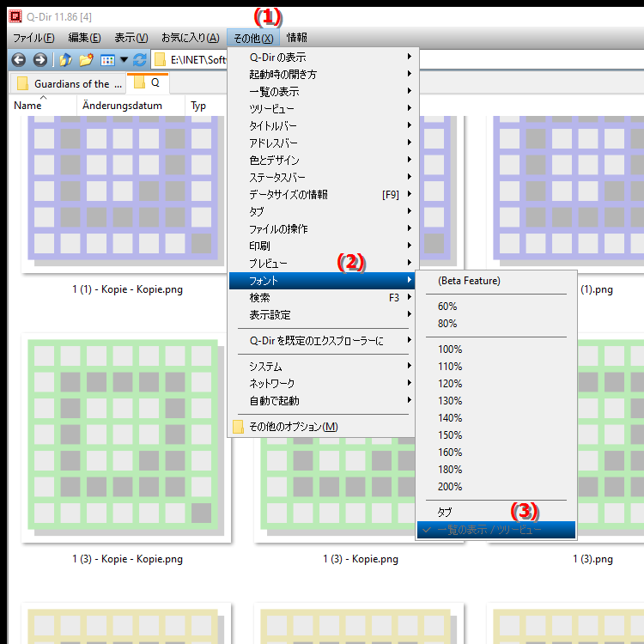Viewport: 644px width, 644px height.
Task: Open the view mode dropdown arrow
Action: pos(124,60)
